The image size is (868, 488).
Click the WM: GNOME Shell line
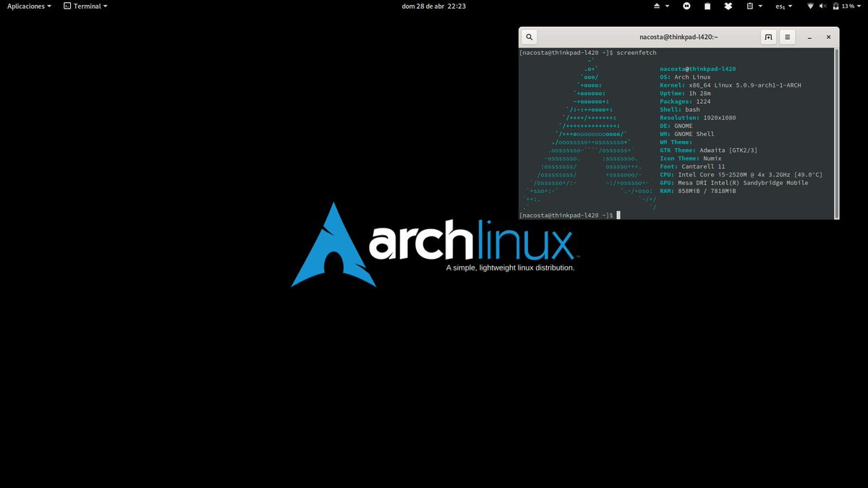686,134
